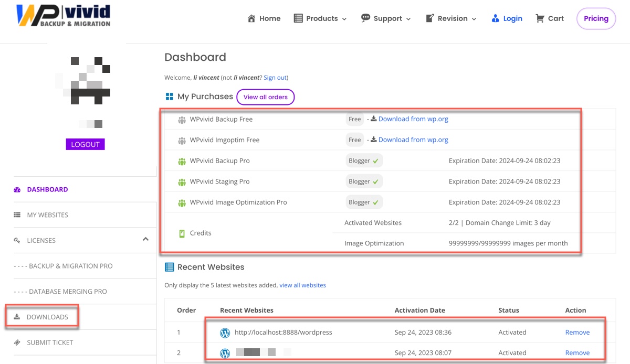630x364 pixels.
Task: Open the Login page
Action: point(507,18)
